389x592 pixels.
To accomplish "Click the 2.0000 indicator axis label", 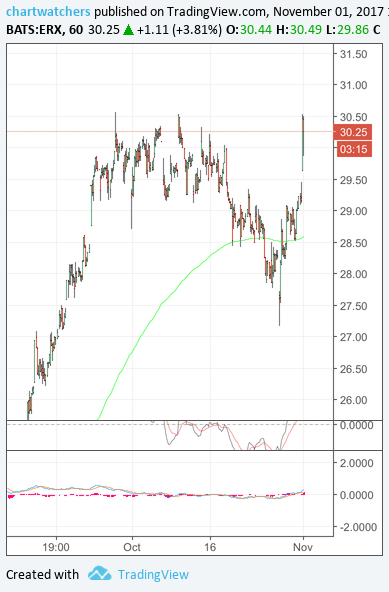I will coord(357,463).
